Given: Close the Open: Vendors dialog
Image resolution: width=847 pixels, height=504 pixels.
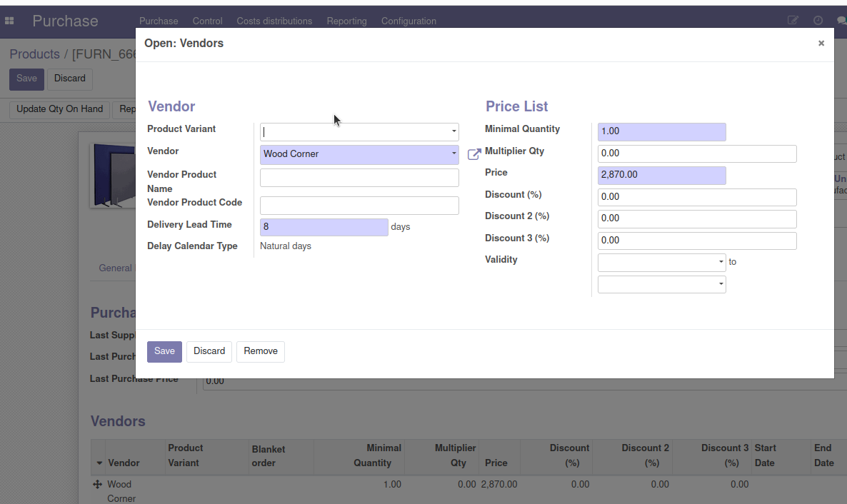Looking at the screenshot, I should 821,44.
